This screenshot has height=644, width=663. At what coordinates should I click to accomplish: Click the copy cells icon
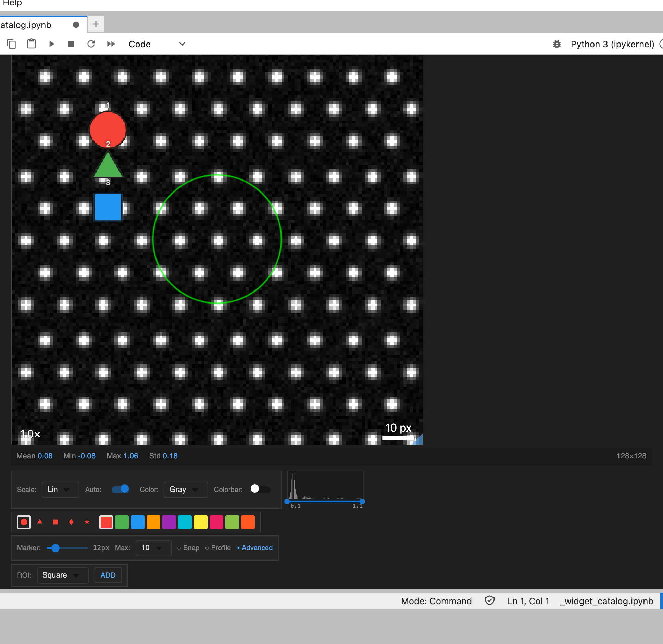(x=11, y=44)
